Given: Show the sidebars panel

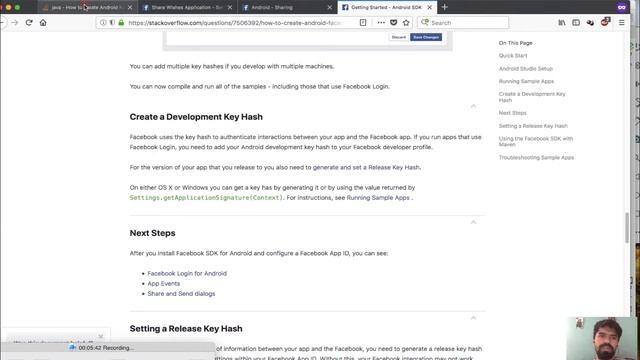Looking at the screenshot, I should [x=576, y=22].
